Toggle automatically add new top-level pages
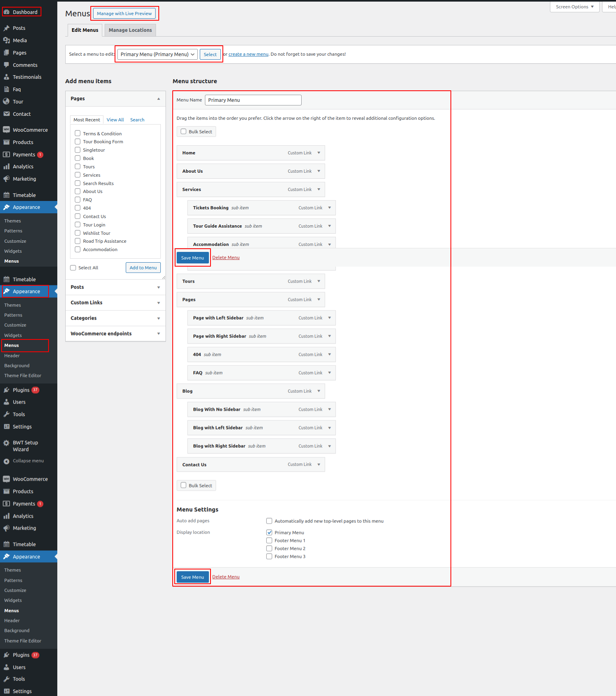Viewport: 616px width, 696px height. click(x=269, y=521)
